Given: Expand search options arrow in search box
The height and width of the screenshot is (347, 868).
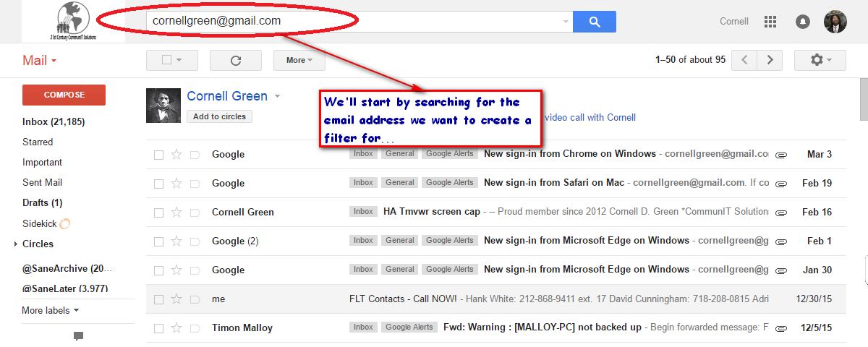Looking at the screenshot, I should click(566, 22).
